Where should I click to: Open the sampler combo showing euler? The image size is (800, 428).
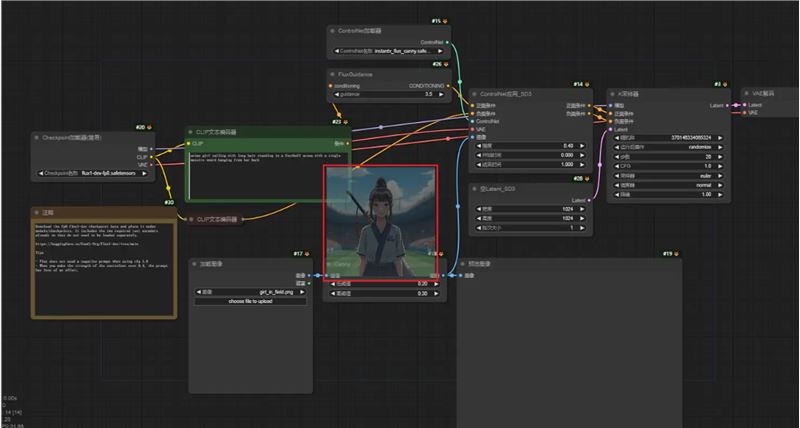(x=668, y=176)
